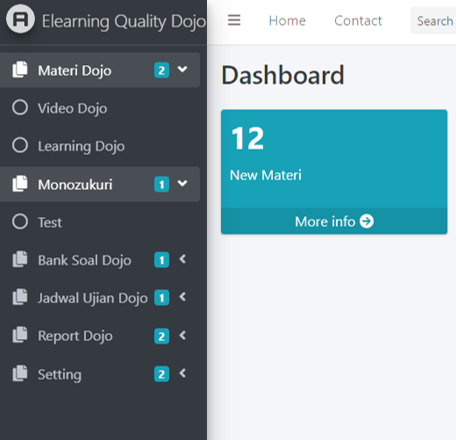Collapse the Materi Dojo chevron

183,69
